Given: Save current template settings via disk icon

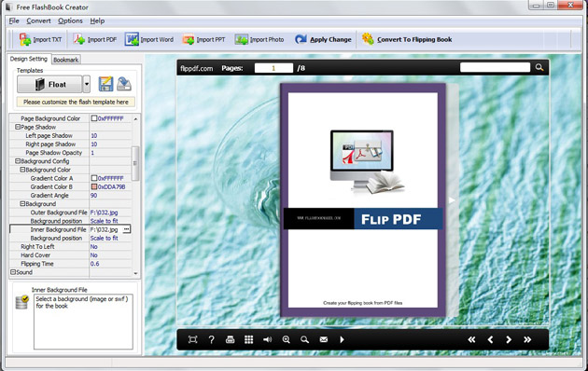Looking at the screenshot, I should click(x=105, y=84).
